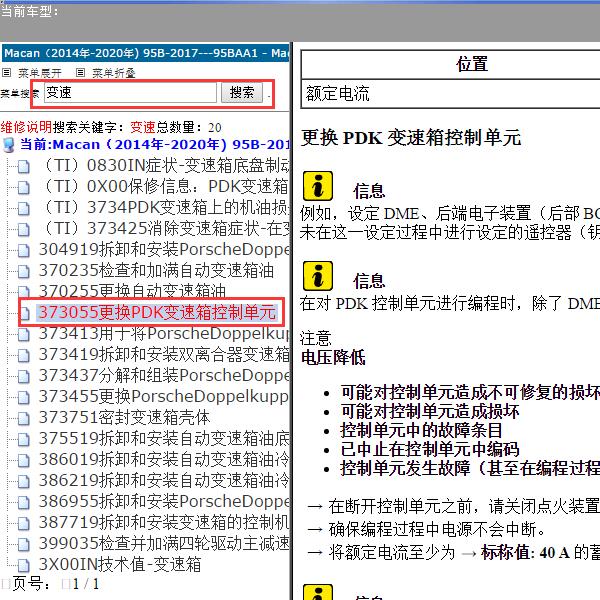Open 373455更换PorscheDoppelkupp entry

click(163, 397)
